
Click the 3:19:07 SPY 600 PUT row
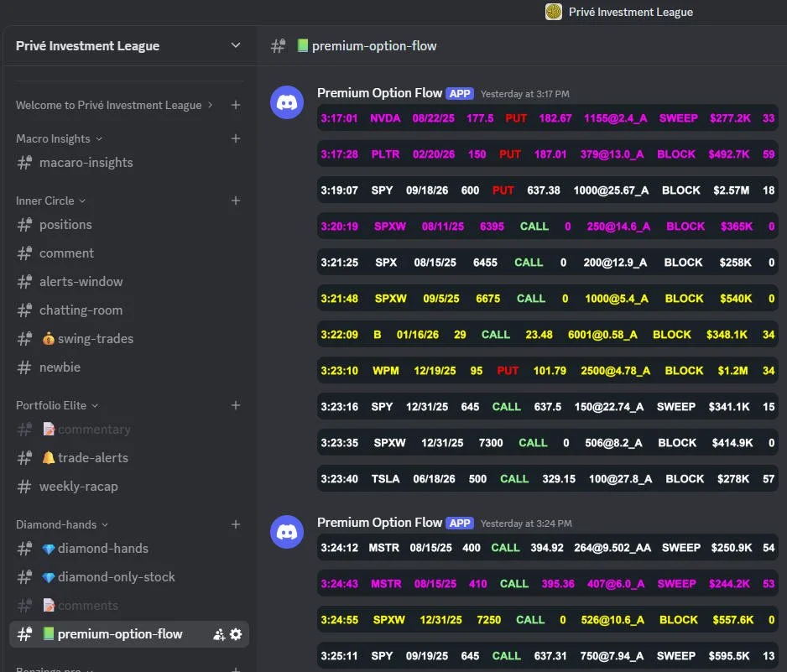pos(548,190)
